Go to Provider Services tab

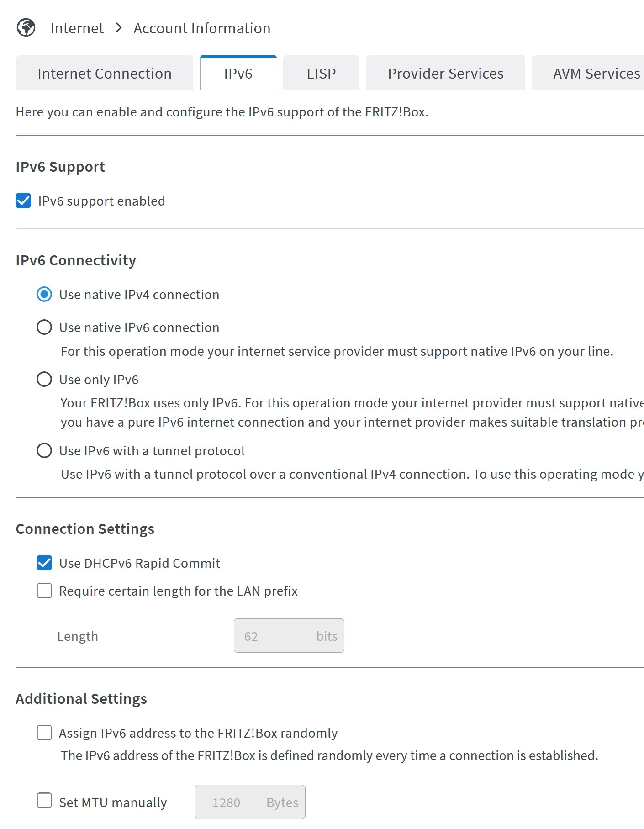tap(445, 73)
